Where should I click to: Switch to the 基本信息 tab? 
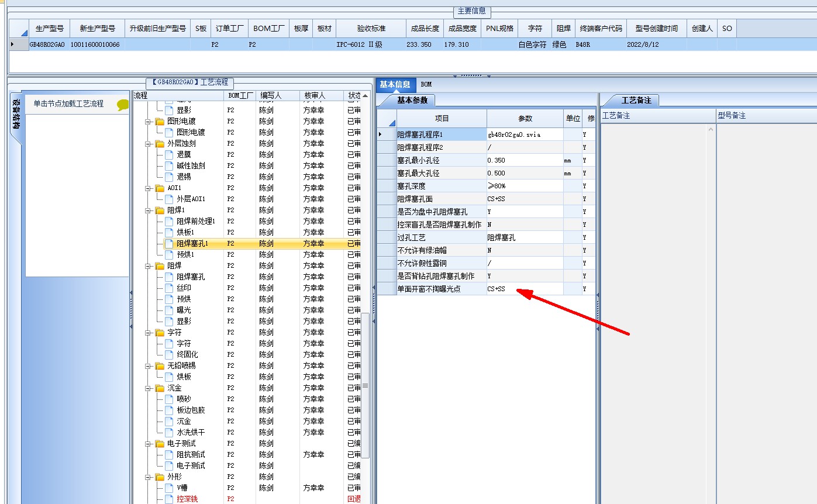tap(395, 84)
